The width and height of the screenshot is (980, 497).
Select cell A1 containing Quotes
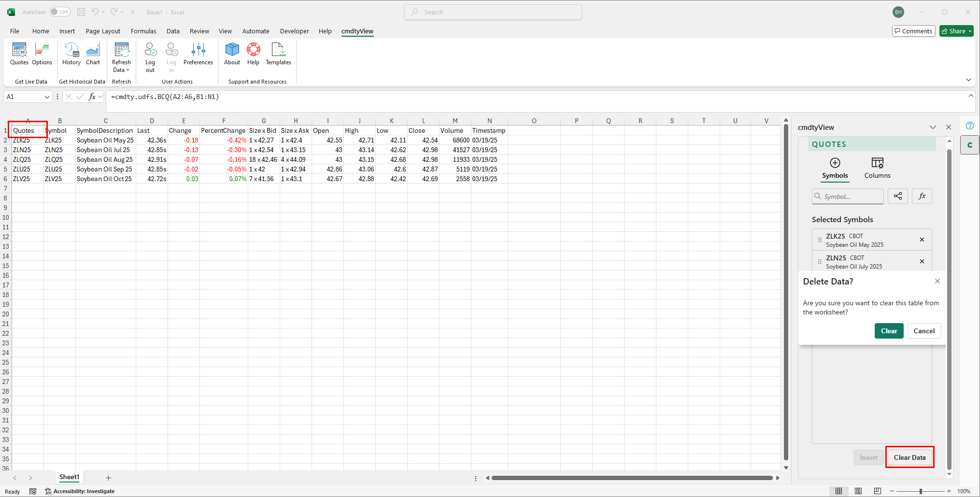(28, 130)
